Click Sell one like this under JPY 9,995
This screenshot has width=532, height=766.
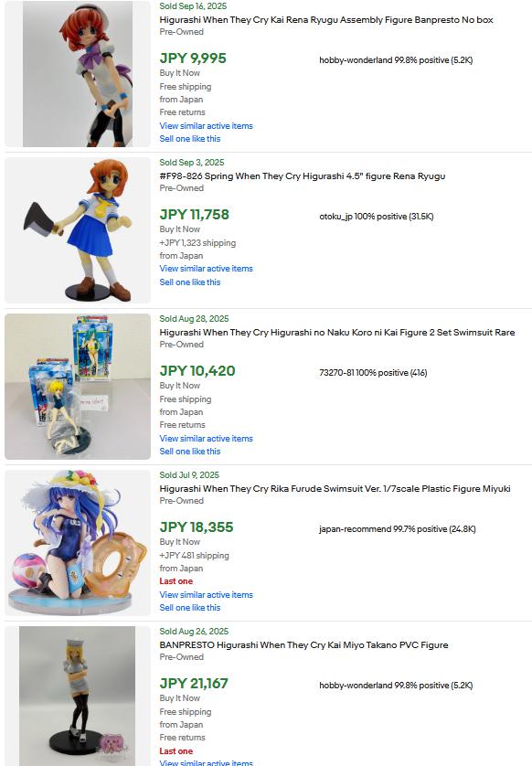tap(189, 139)
